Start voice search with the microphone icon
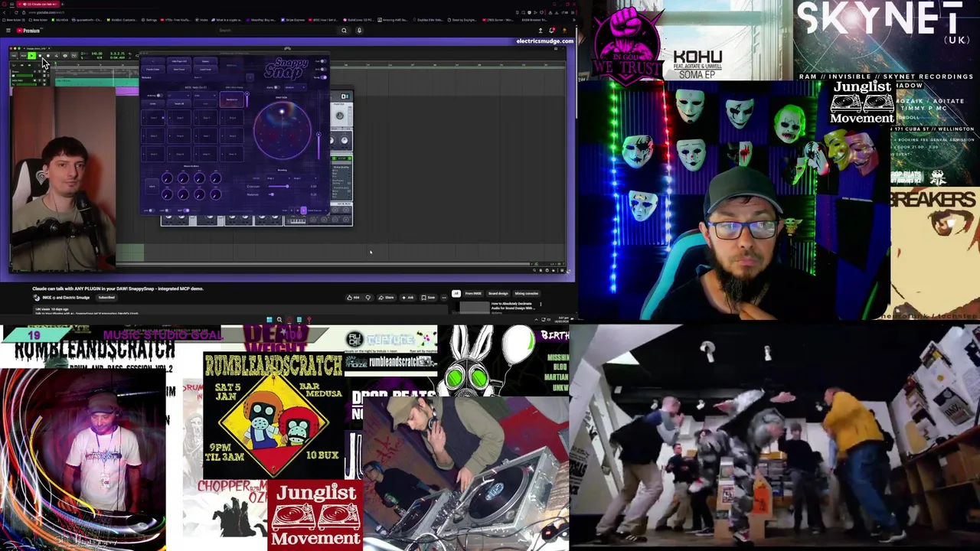The width and height of the screenshot is (980, 551). click(359, 31)
